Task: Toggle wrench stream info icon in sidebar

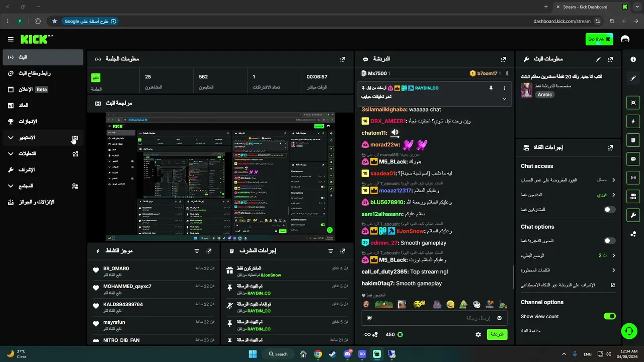Action: pyautogui.click(x=633, y=215)
